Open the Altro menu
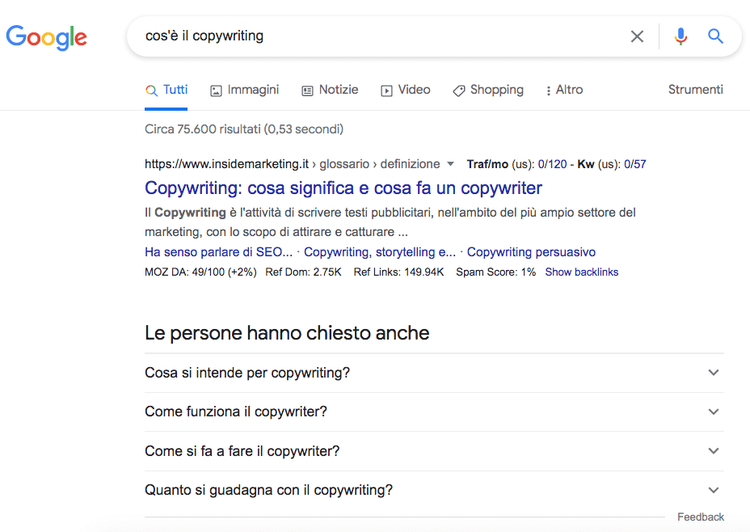The height and width of the screenshot is (532, 750). pos(564,90)
